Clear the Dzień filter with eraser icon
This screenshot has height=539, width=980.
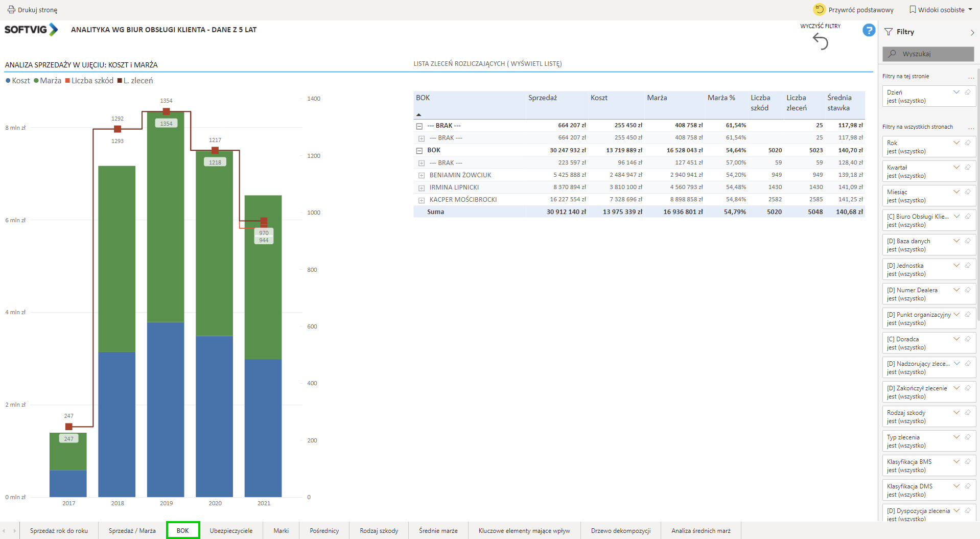967,92
